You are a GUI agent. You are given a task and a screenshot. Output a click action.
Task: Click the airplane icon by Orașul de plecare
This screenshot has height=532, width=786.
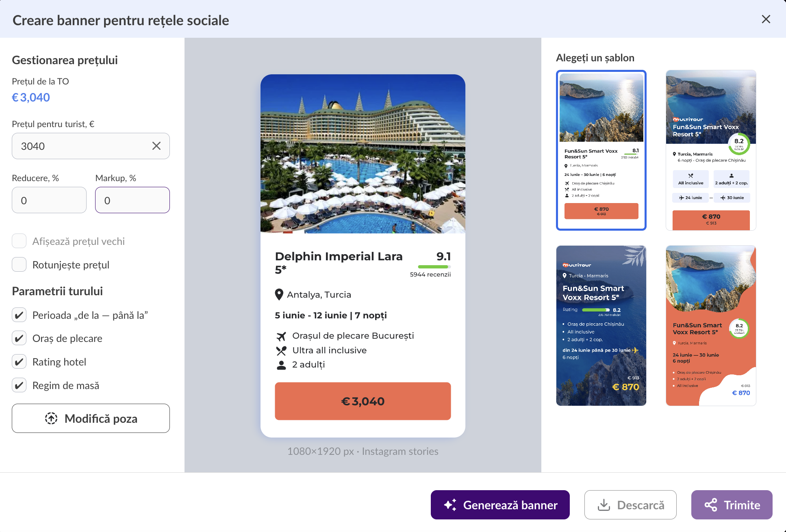(x=281, y=336)
